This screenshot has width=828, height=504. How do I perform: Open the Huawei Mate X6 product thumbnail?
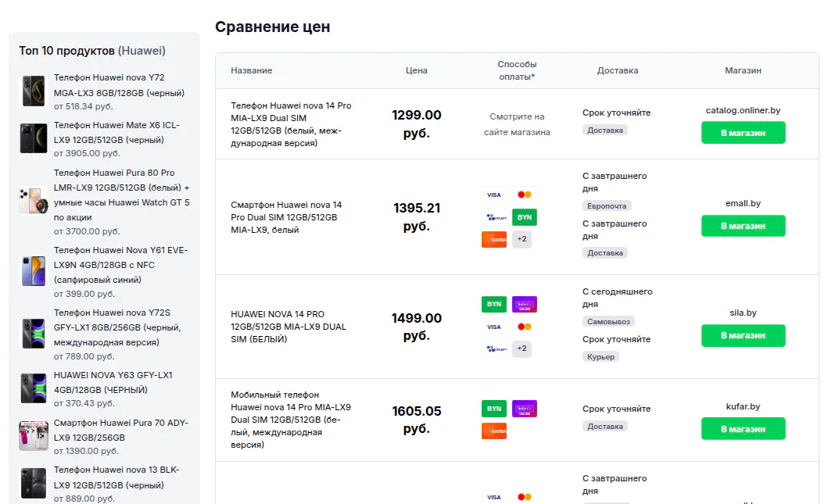point(34,138)
